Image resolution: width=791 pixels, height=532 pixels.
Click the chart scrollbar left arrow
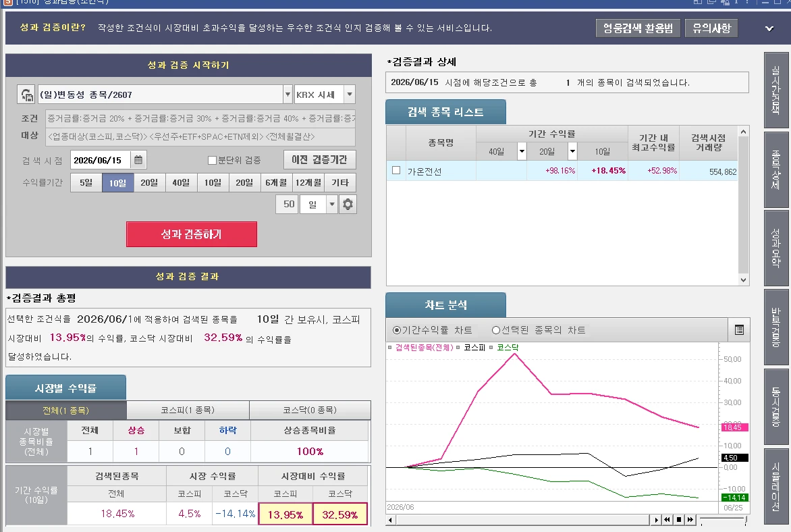tap(391, 520)
